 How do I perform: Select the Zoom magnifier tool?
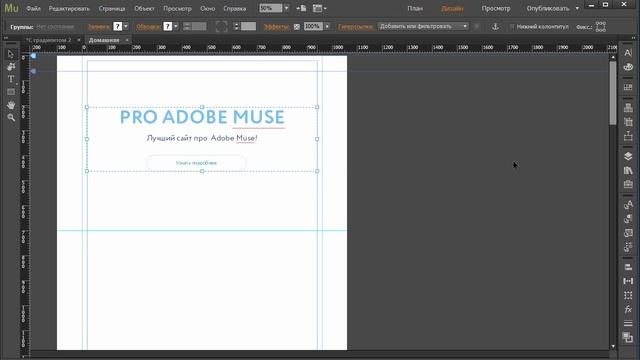click(11, 118)
